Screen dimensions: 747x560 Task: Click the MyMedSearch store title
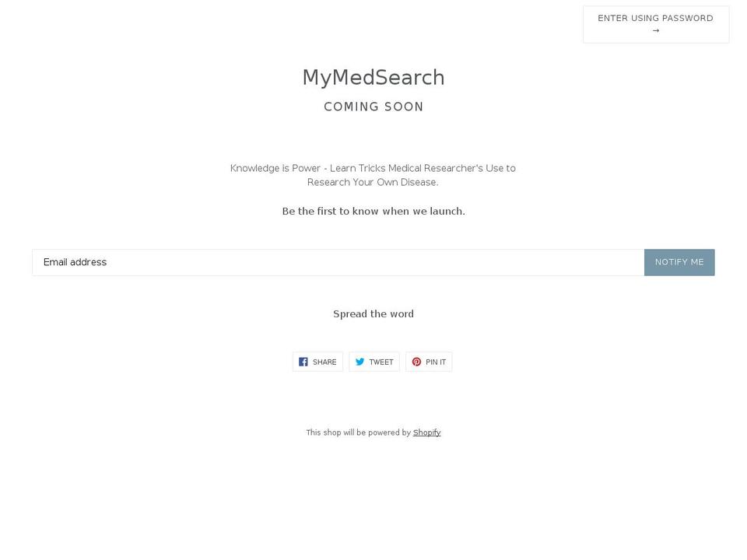(x=373, y=78)
